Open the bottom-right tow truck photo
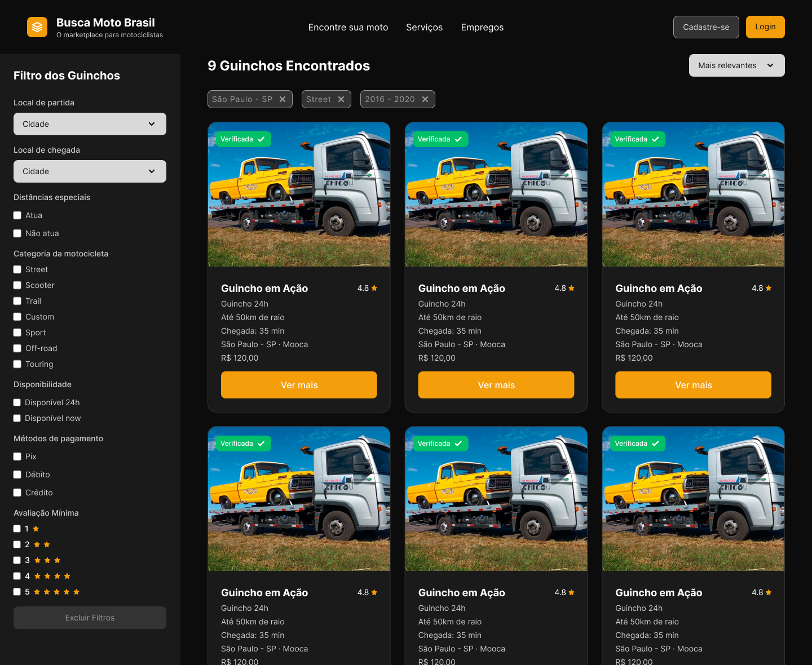This screenshot has height=665, width=812. (693, 499)
